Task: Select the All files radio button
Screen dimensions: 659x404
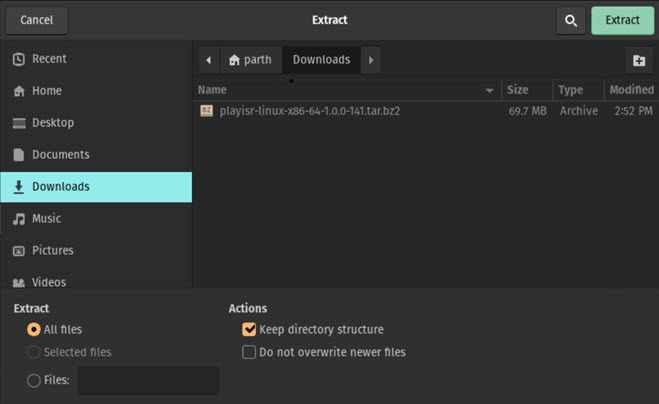Action: click(x=34, y=329)
